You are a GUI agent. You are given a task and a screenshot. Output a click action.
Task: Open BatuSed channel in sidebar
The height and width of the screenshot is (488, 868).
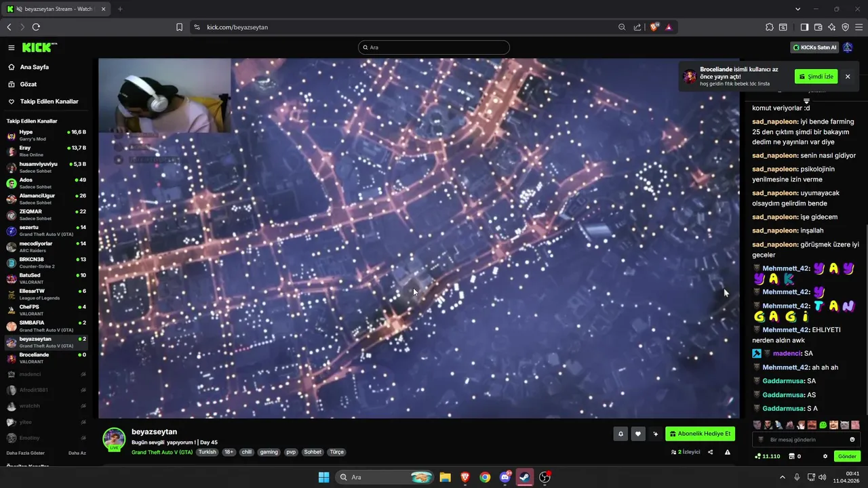click(x=46, y=278)
